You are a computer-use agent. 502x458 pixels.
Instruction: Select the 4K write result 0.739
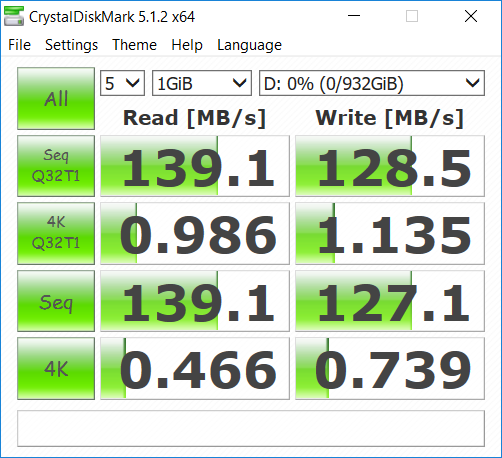pyautogui.click(x=390, y=368)
